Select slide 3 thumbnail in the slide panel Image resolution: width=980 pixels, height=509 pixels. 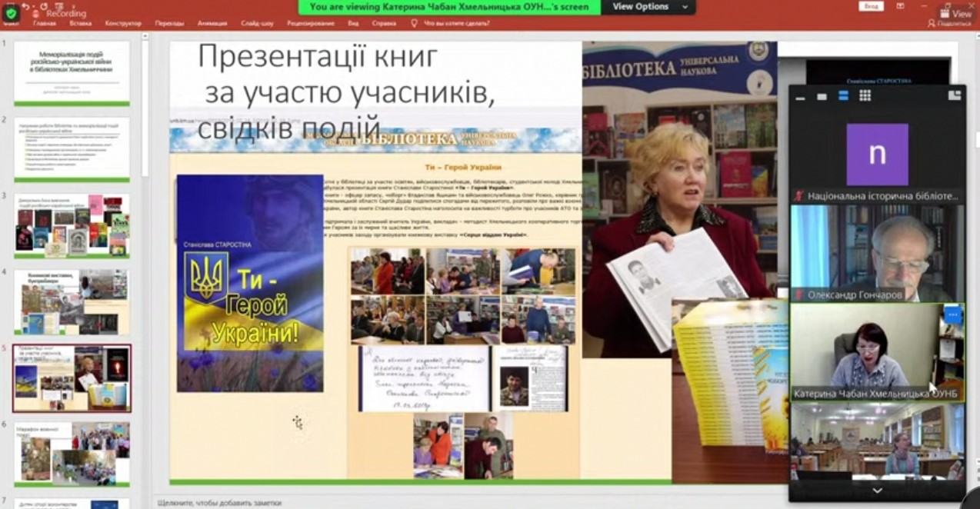tap(72, 225)
